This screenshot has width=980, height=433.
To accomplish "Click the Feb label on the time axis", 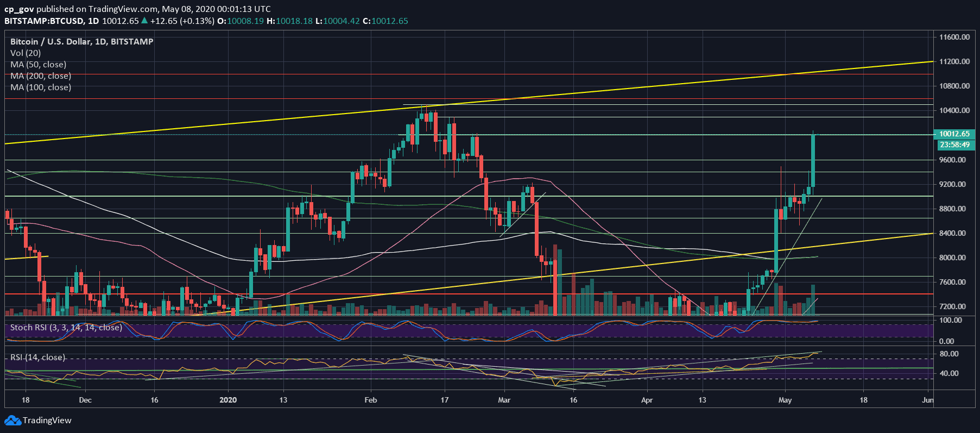I will [x=371, y=400].
